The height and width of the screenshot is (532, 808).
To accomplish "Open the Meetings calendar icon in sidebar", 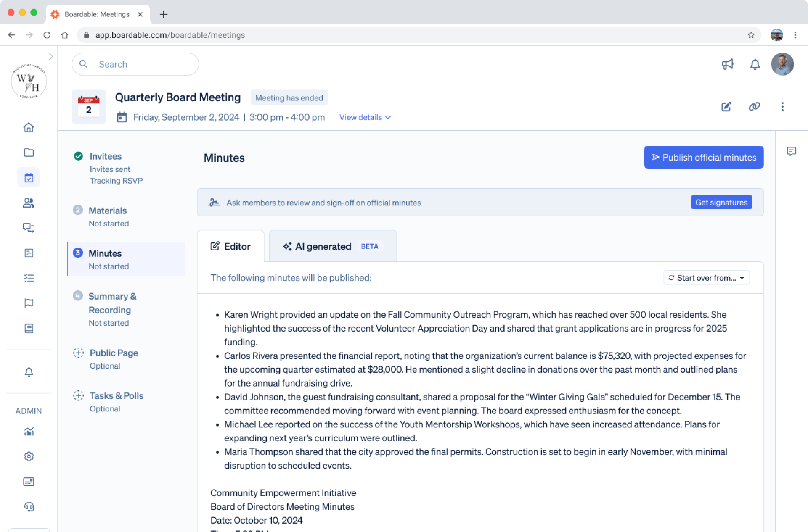I will click(x=29, y=178).
